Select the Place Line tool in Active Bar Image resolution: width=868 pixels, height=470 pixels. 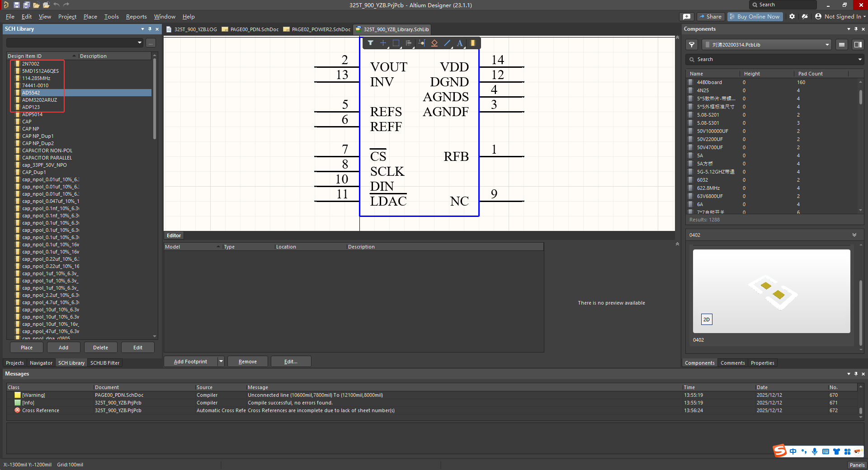point(447,43)
